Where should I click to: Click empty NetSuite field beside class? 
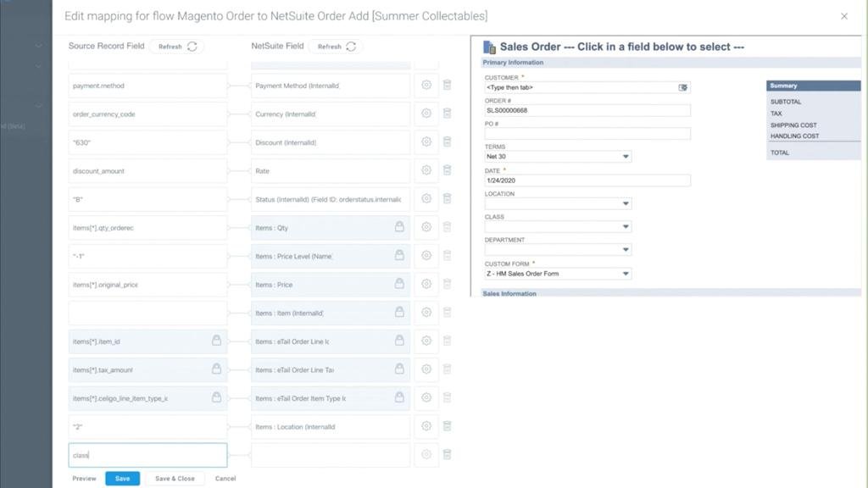click(x=331, y=455)
